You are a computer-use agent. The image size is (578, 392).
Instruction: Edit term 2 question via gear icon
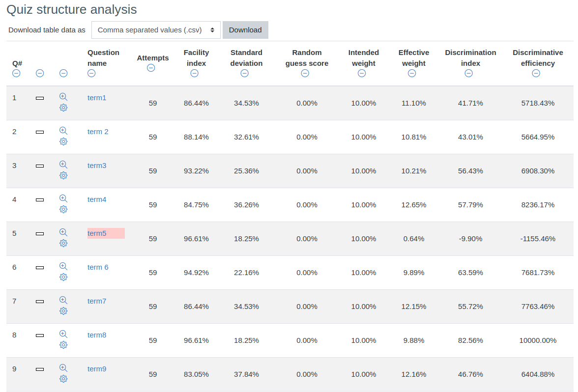(x=63, y=142)
